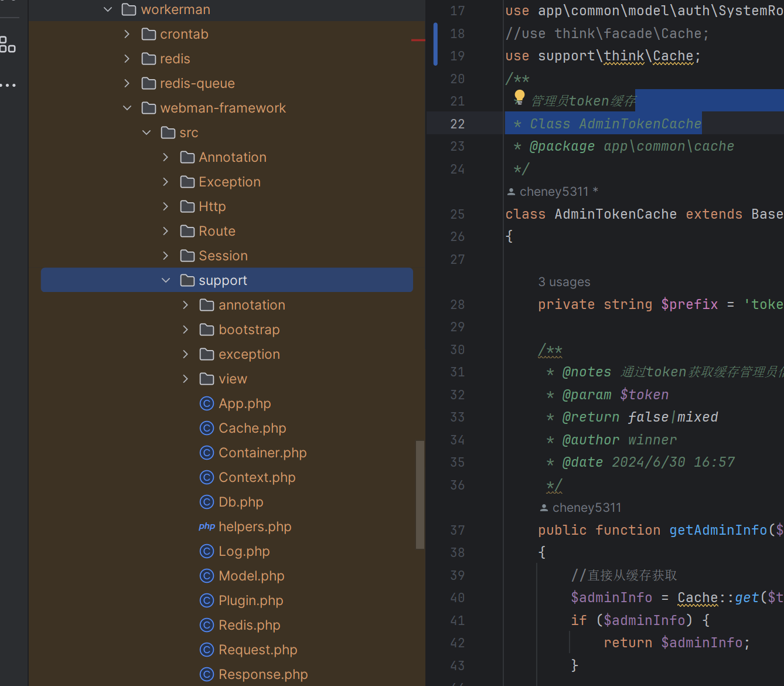Click the getAdminInfo function name
The width and height of the screenshot is (784, 686).
coord(718,530)
